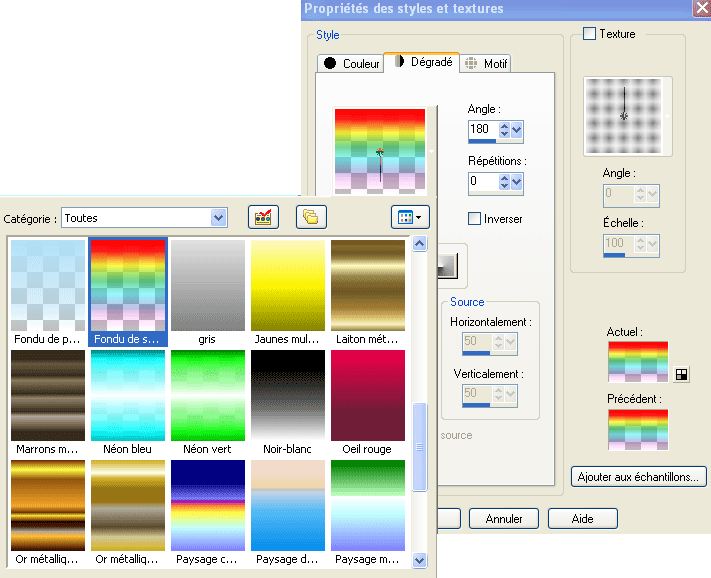Switch to the Couleur tab
This screenshot has height=578, width=711.
(351, 63)
